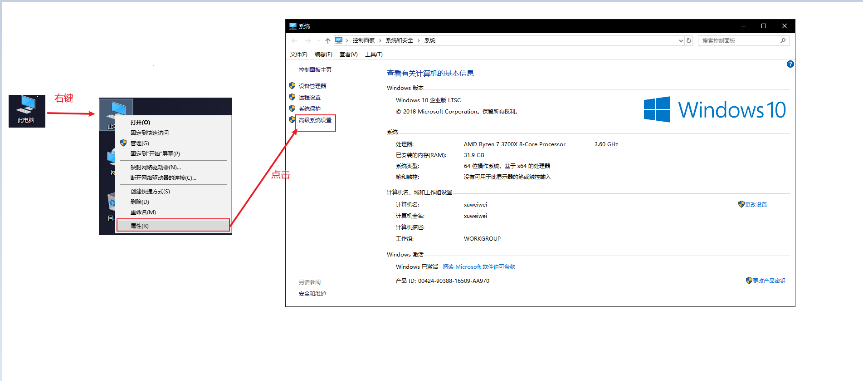Click WORKGROUP value text
The height and width of the screenshot is (385, 868).
[x=482, y=238]
